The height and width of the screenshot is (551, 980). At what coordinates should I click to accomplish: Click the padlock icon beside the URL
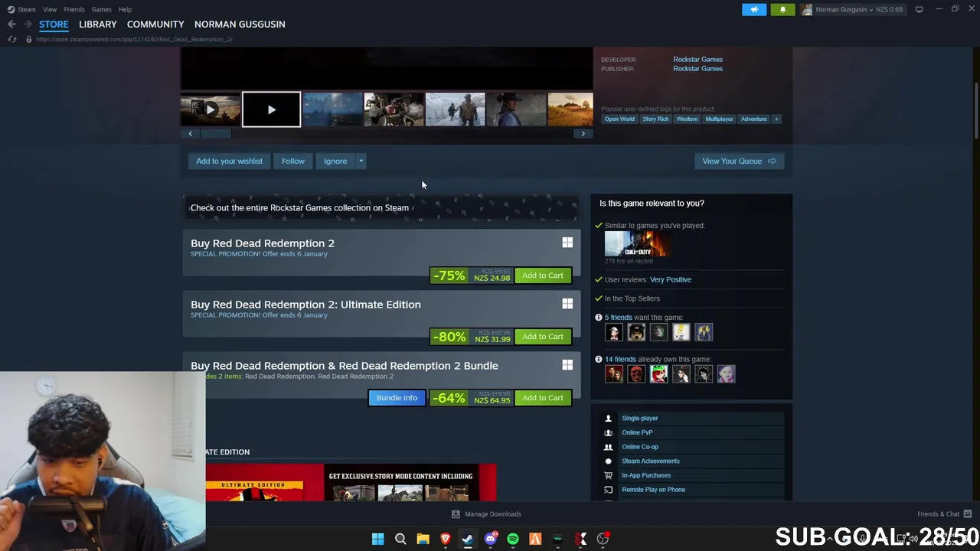pos(29,39)
